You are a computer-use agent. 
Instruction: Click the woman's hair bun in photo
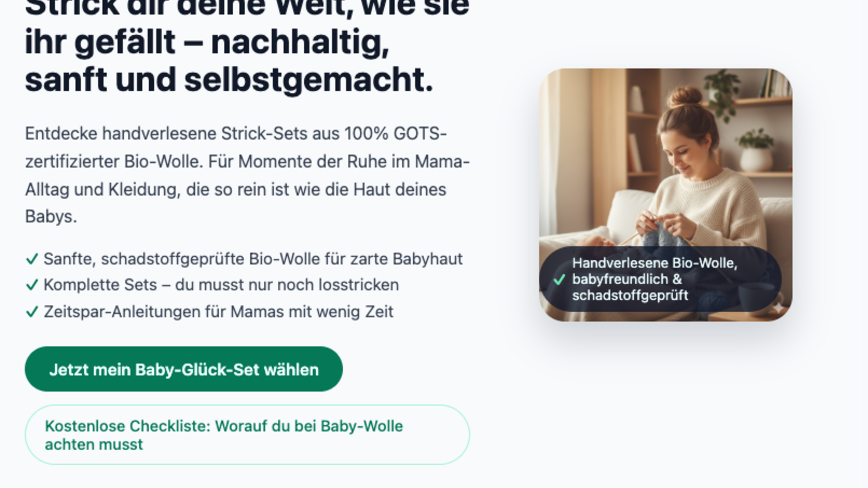click(685, 96)
